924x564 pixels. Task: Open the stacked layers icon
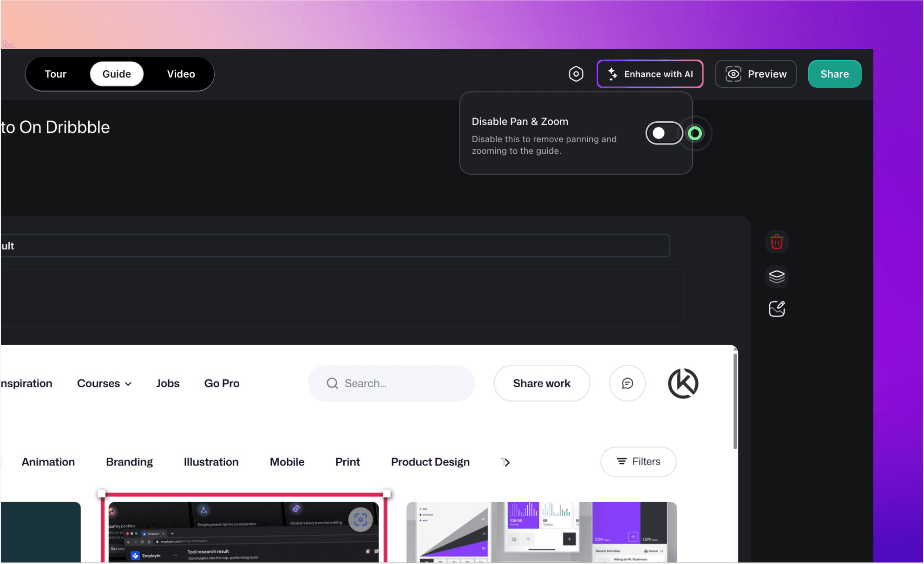click(777, 276)
